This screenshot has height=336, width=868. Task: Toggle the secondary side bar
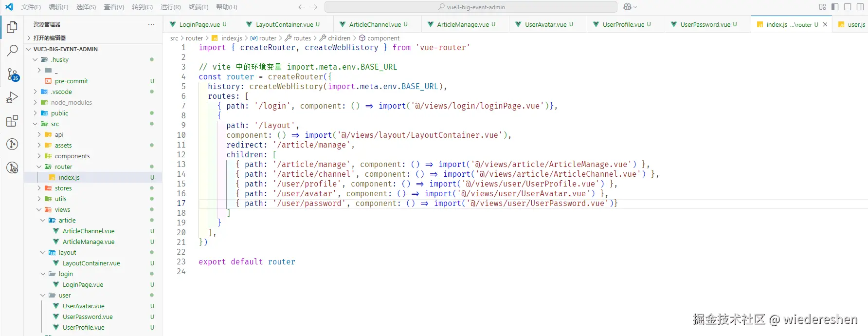(860, 7)
